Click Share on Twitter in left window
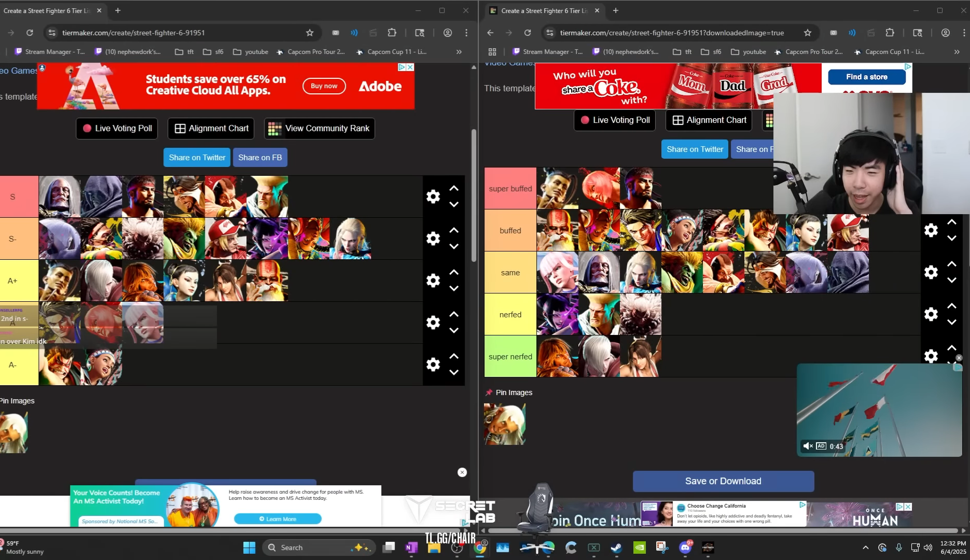Viewport: 970px width, 560px height. [197, 158]
